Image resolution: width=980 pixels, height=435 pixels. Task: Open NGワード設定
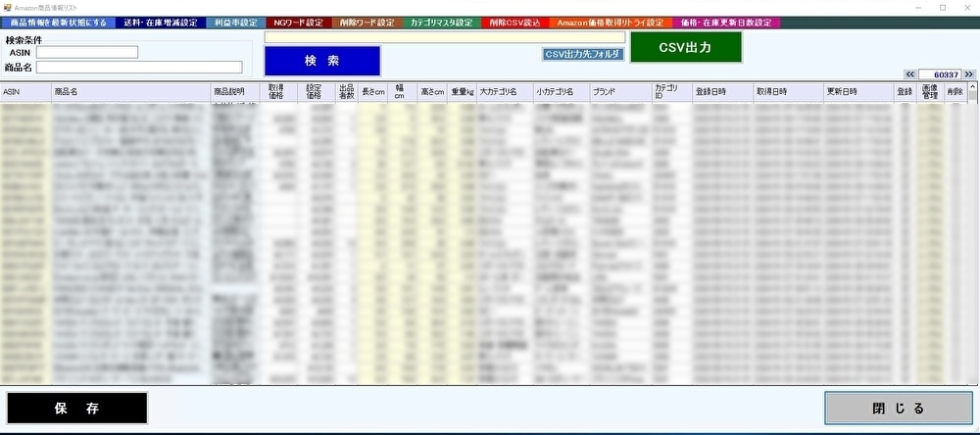point(299,23)
